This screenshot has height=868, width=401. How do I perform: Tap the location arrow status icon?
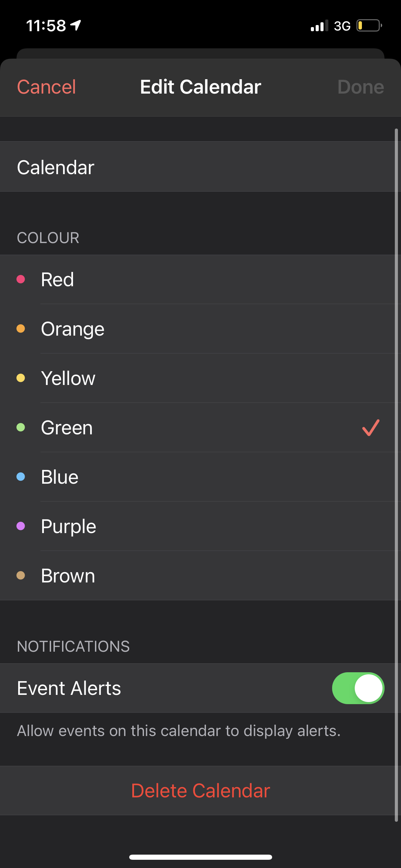pos(76,25)
